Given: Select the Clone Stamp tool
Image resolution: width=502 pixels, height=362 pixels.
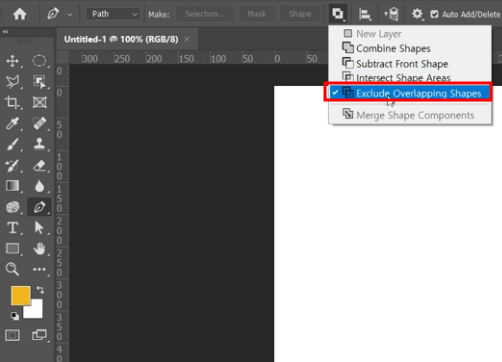Looking at the screenshot, I should pos(39,145).
